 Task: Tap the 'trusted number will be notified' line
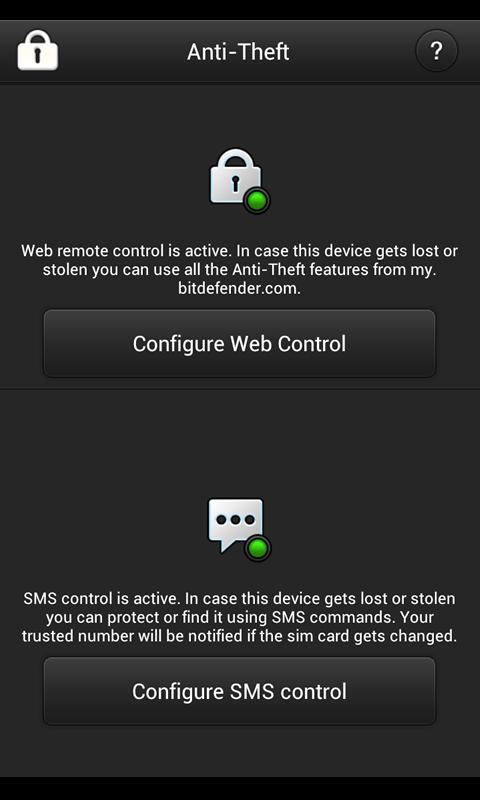coord(239,636)
